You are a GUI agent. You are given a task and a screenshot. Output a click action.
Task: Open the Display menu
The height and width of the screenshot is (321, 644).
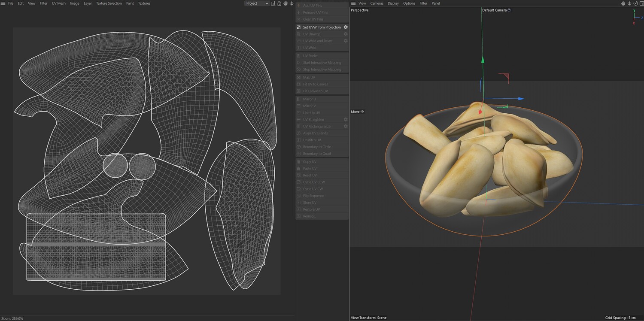click(393, 3)
